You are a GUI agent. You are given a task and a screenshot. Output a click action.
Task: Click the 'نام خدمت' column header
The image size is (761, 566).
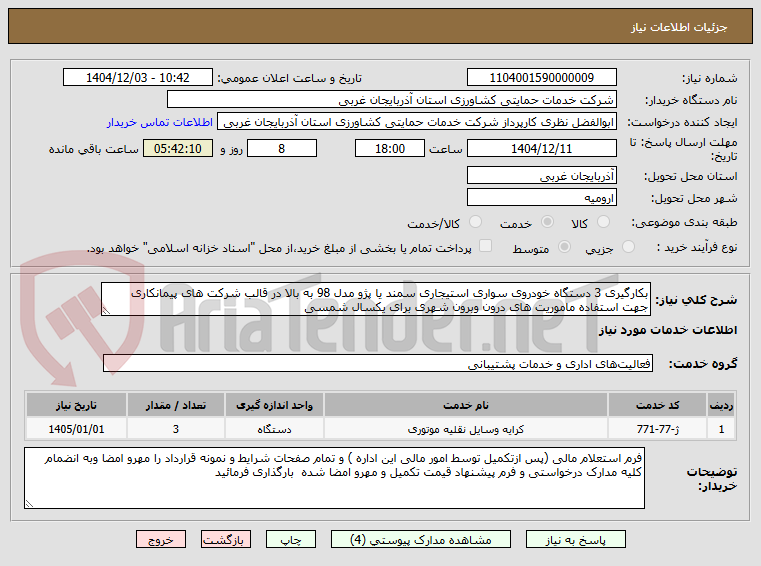466,405
